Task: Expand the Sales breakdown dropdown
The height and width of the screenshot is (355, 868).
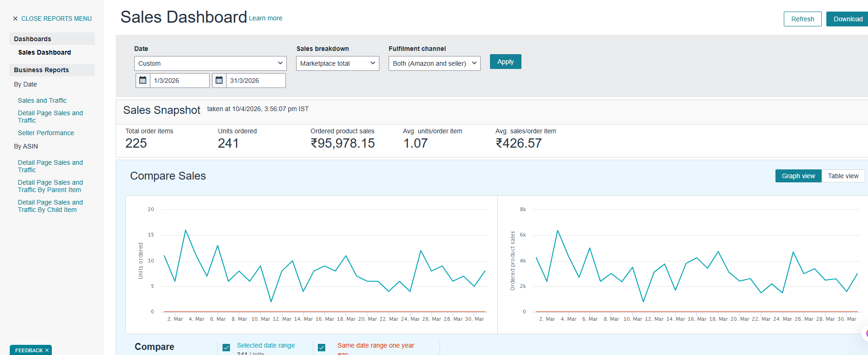Action: 337,63
